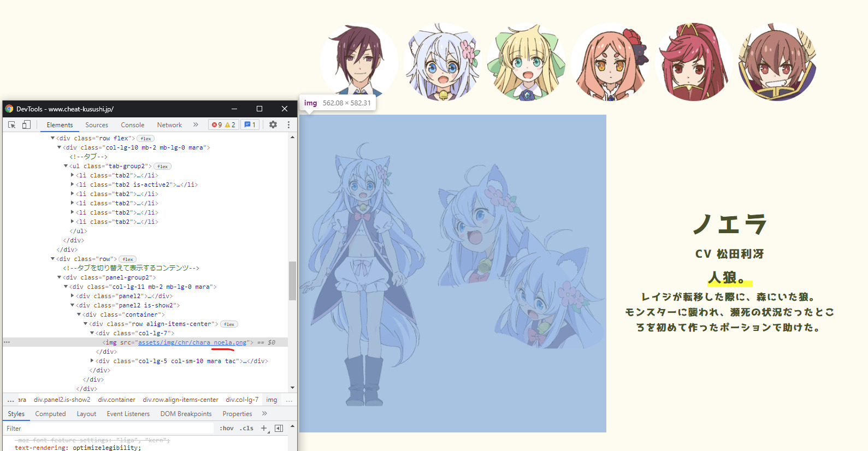Add a new style rule with plus icon
The width and height of the screenshot is (868, 451).
pyautogui.click(x=264, y=429)
